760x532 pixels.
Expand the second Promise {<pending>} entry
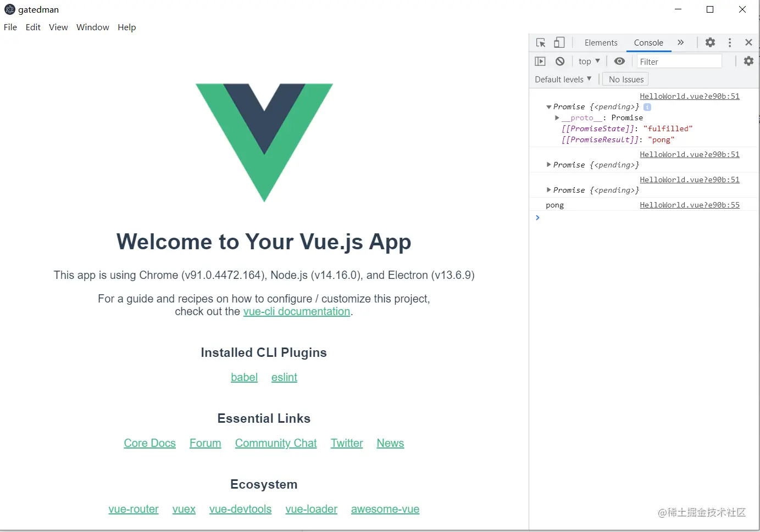(x=548, y=165)
